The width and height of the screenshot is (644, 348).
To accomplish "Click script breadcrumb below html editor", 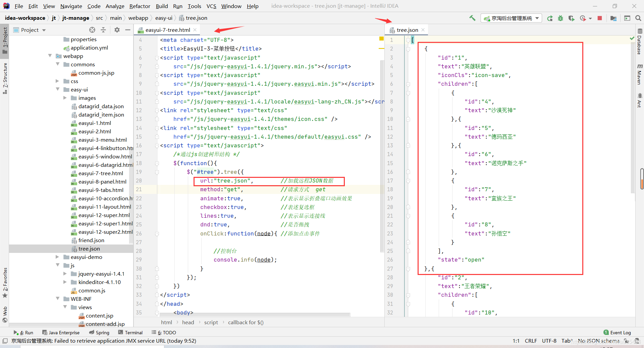I will coord(211,322).
